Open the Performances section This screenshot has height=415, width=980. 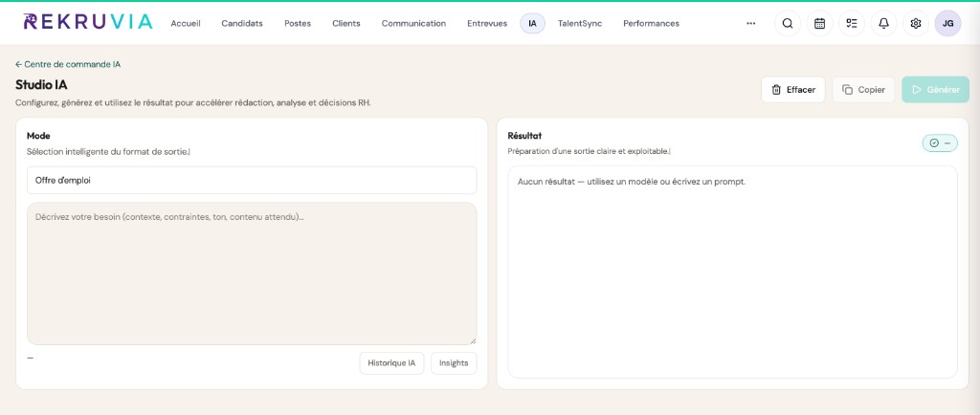point(651,24)
